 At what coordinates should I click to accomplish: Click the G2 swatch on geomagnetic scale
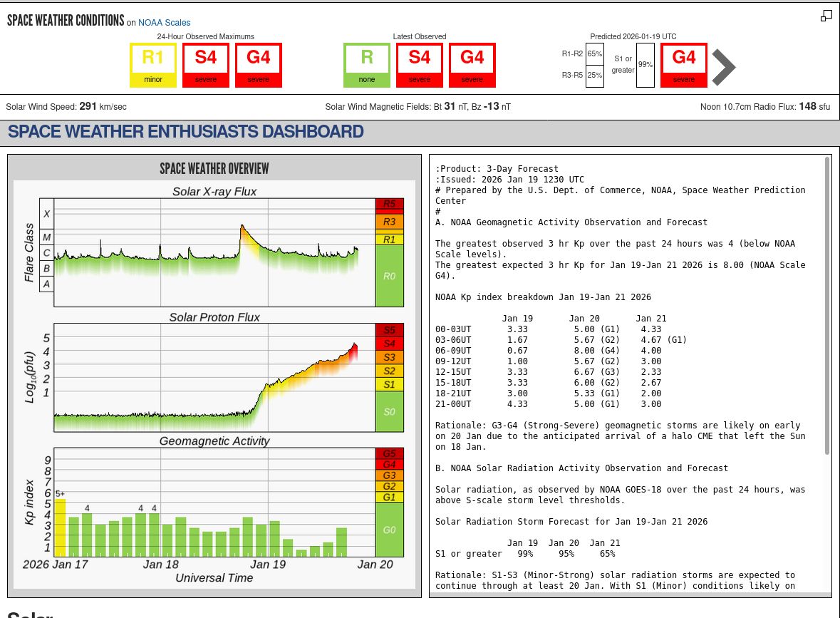click(390, 486)
